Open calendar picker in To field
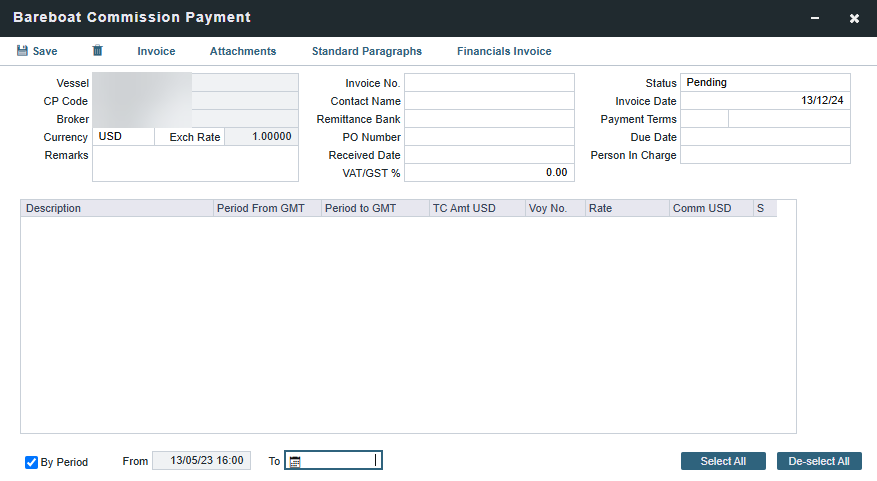The height and width of the screenshot is (481, 877). coord(295,461)
